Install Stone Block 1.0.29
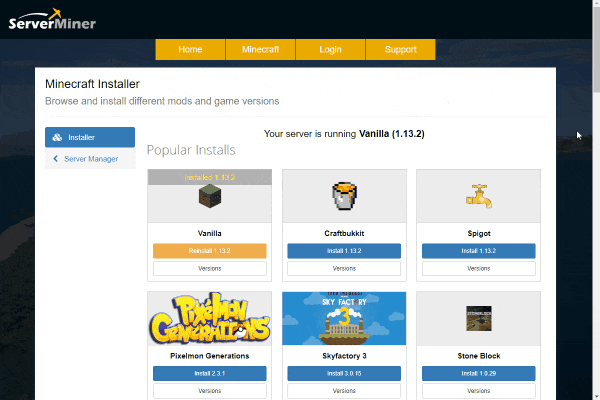600x400 pixels. pos(479,373)
